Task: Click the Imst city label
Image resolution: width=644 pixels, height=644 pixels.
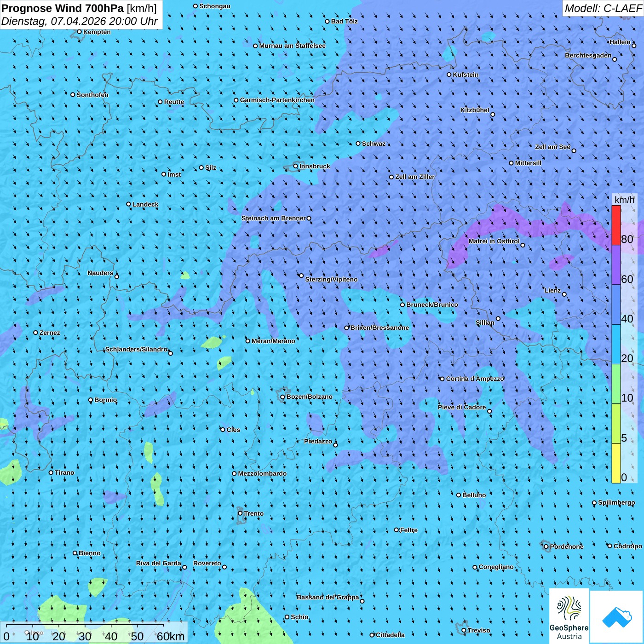Action: (174, 174)
